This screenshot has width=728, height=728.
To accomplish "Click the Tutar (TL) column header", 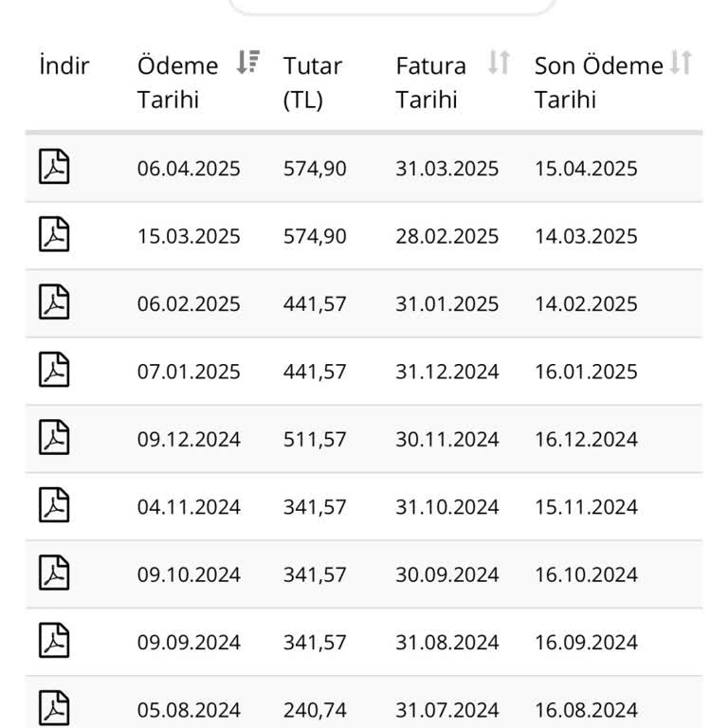I will point(313,82).
